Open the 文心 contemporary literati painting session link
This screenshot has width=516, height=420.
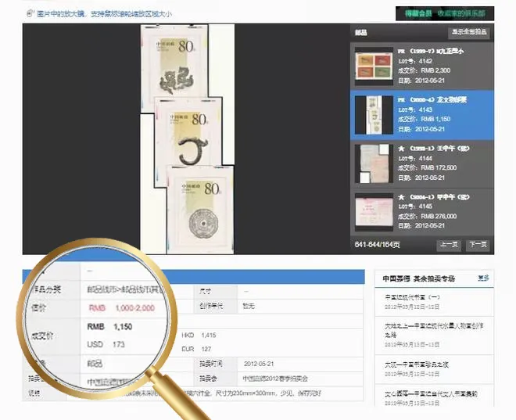pyautogui.click(x=431, y=393)
